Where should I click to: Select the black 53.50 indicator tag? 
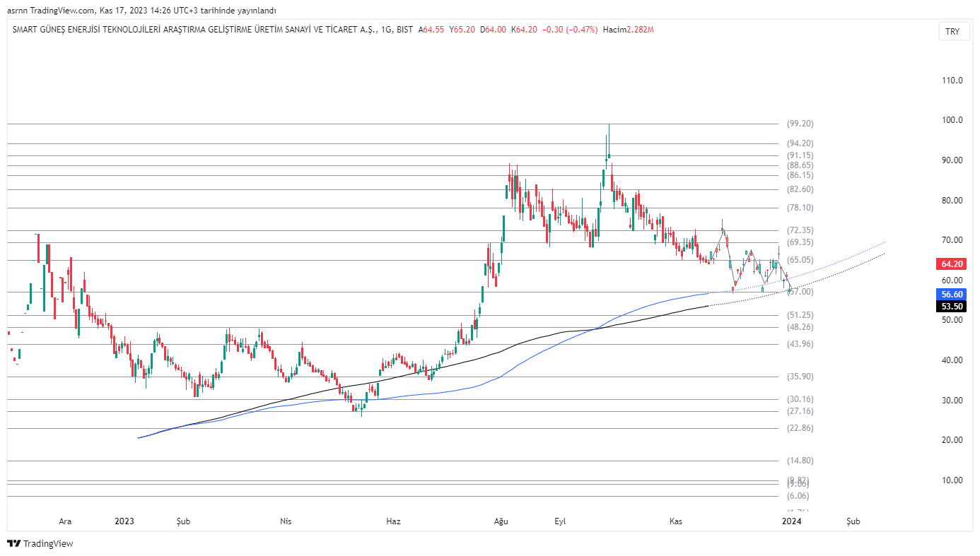[951, 307]
